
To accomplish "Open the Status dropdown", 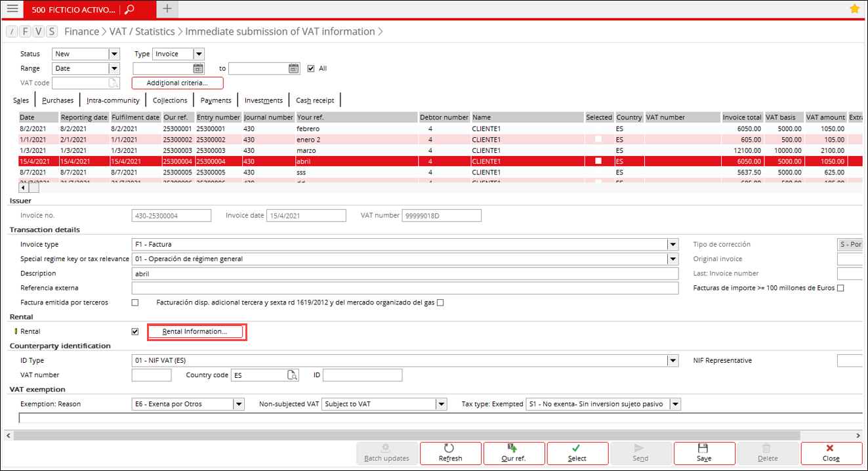I will (x=114, y=54).
